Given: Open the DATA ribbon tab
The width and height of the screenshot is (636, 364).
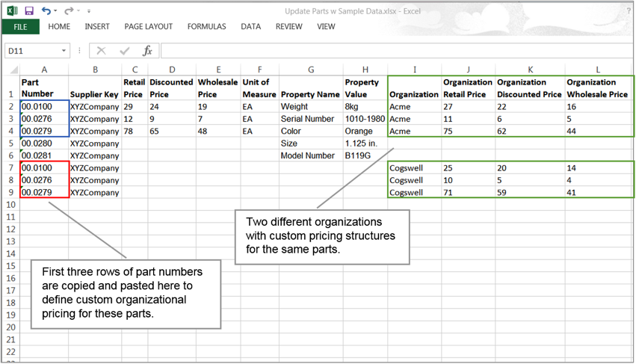Looking at the screenshot, I should coord(251,27).
